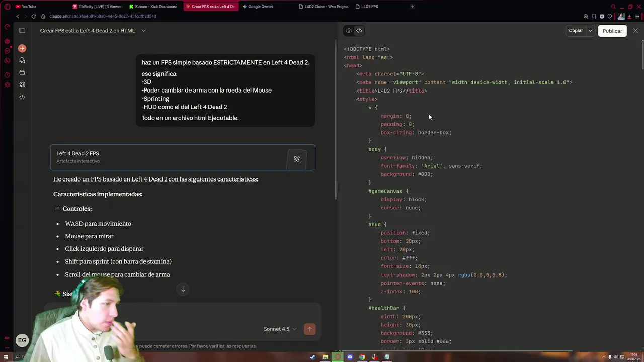This screenshot has height=362, width=644.
Task: Open the Windows Start button
Action: 6,357
